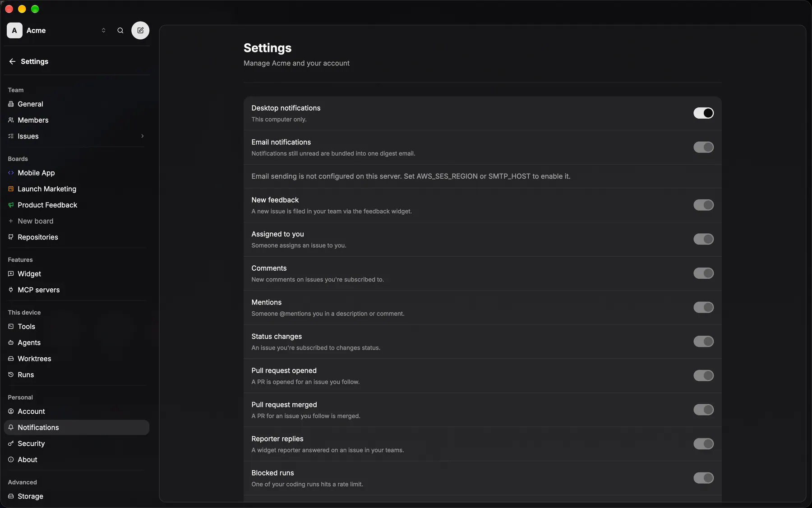Click the About info icon

pyautogui.click(x=11, y=459)
